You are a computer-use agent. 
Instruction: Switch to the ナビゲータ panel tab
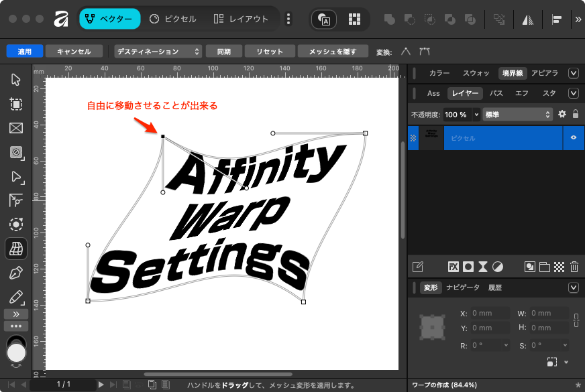tap(463, 287)
